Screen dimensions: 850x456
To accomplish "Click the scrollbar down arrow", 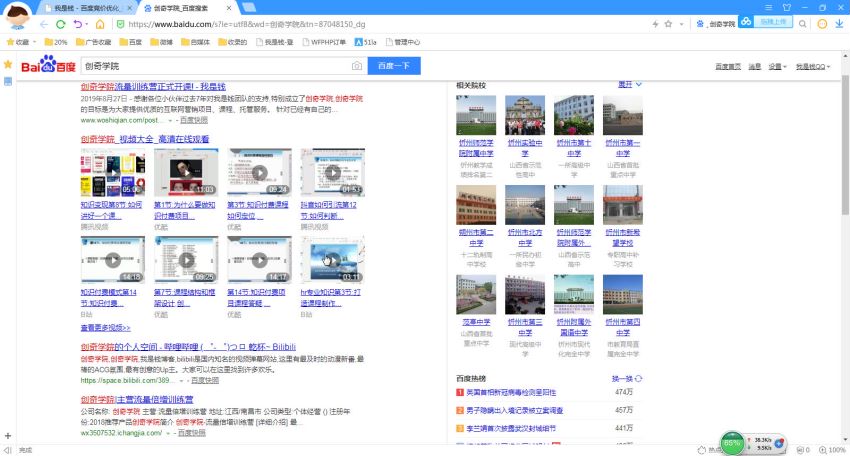I will coord(845,440).
